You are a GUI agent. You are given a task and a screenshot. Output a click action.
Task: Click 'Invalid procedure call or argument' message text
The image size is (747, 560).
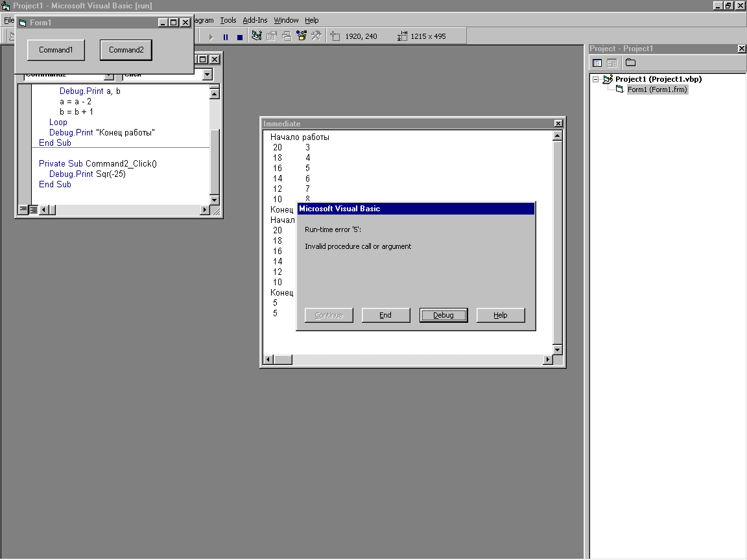click(358, 247)
